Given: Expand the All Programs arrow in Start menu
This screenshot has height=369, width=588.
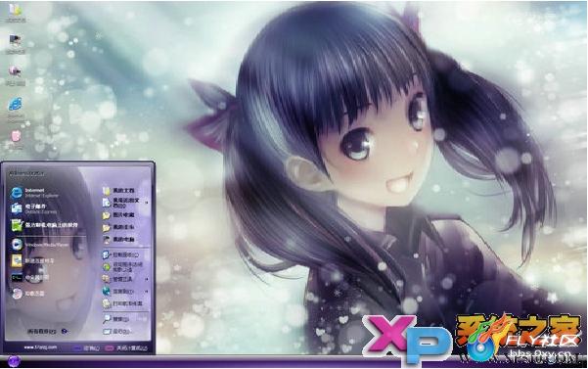Looking at the screenshot, I should tap(65, 331).
